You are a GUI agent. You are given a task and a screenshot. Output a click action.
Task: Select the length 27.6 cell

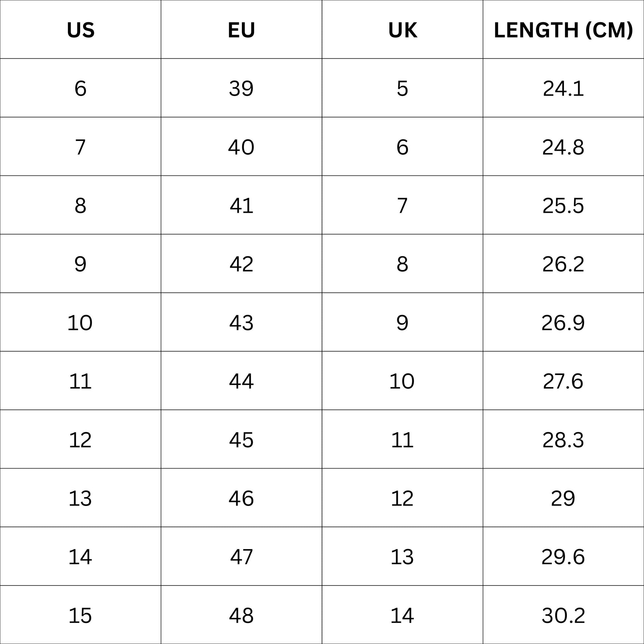(563, 381)
